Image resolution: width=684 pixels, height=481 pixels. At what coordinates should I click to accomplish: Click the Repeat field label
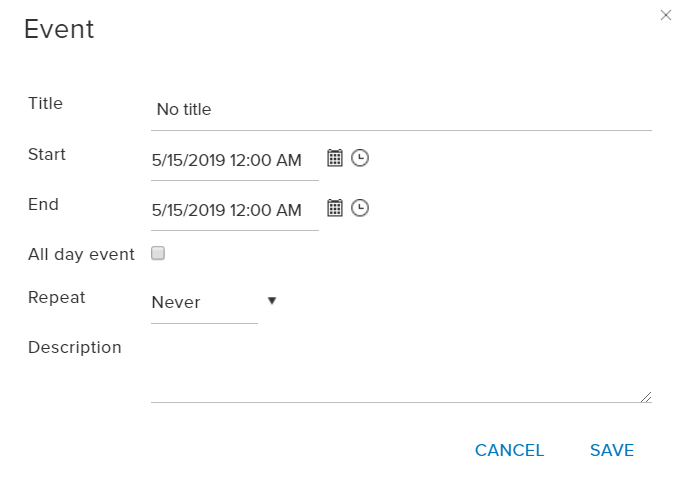[57, 297]
